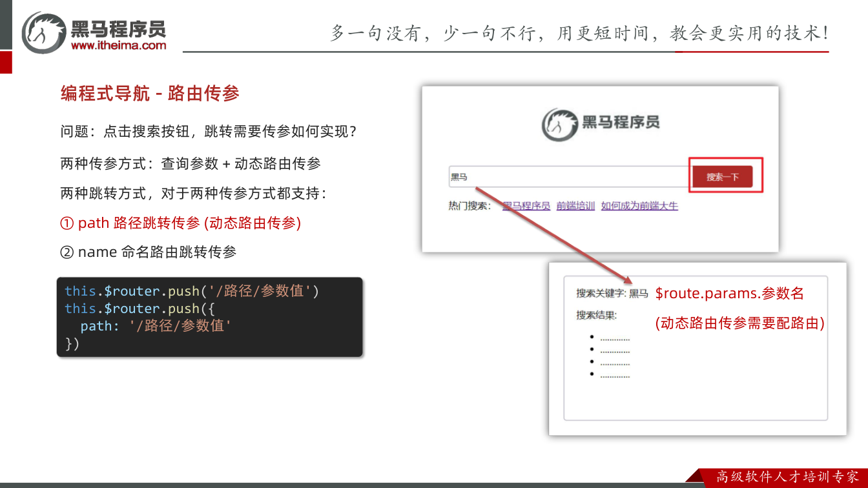Image resolution: width=868 pixels, height=488 pixels.
Task: Click the 黑马程序员 logo in search page mockup
Action: 601,123
